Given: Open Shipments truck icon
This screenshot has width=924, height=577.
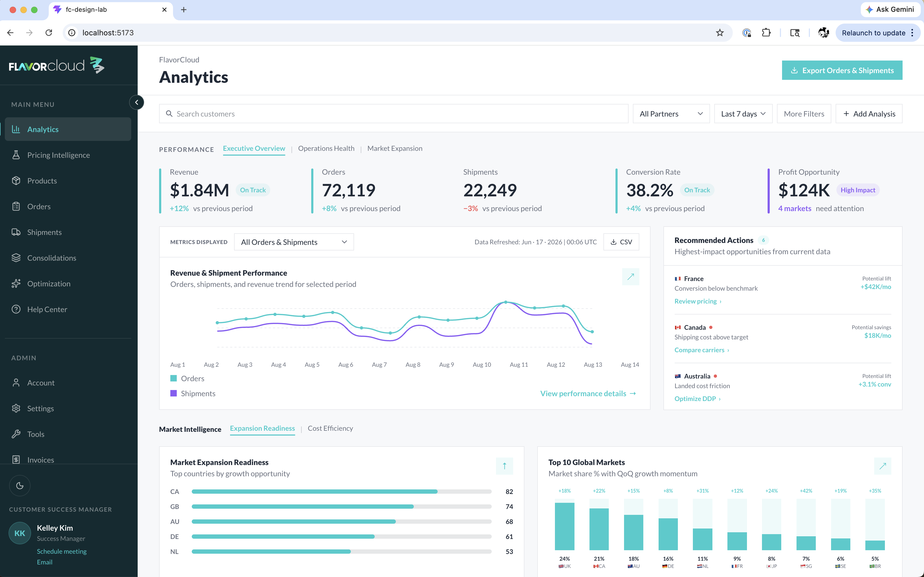Looking at the screenshot, I should (x=16, y=232).
